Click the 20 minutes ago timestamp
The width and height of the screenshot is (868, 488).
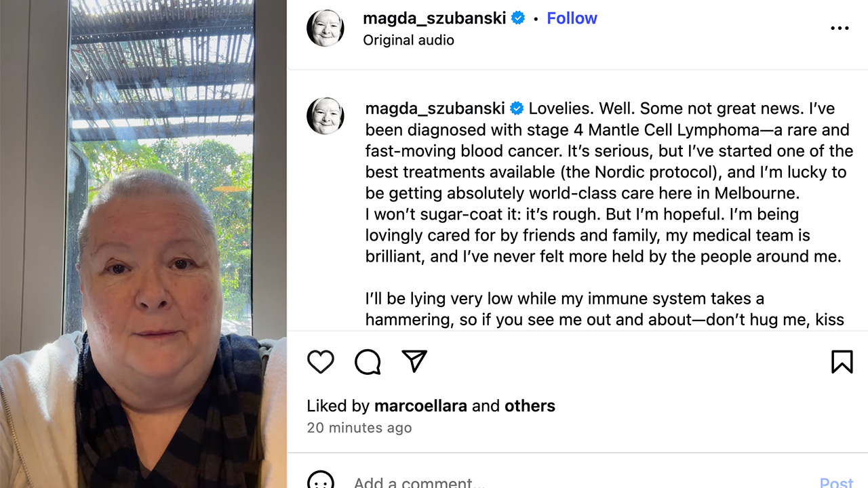point(359,428)
